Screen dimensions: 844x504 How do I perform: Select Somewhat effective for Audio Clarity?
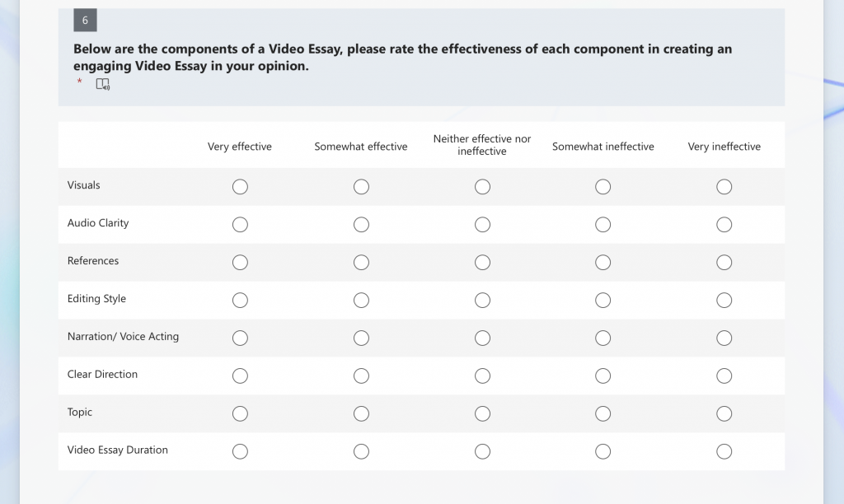361,224
